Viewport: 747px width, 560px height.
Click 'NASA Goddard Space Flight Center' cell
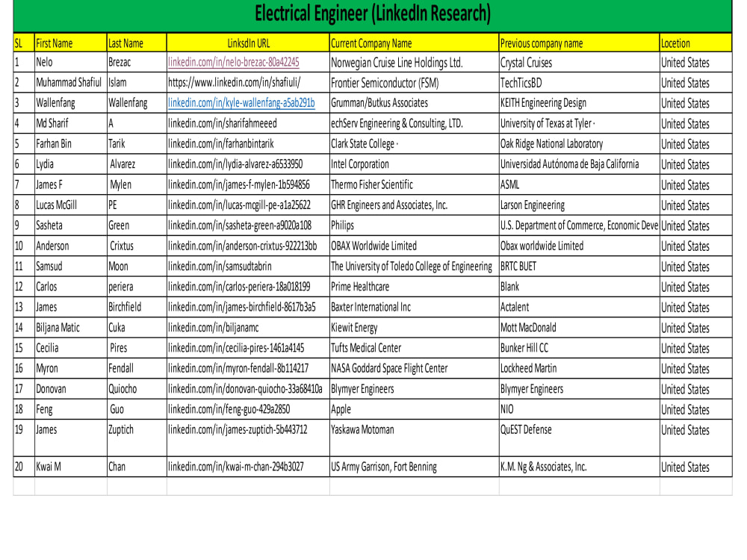(x=414, y=369)
